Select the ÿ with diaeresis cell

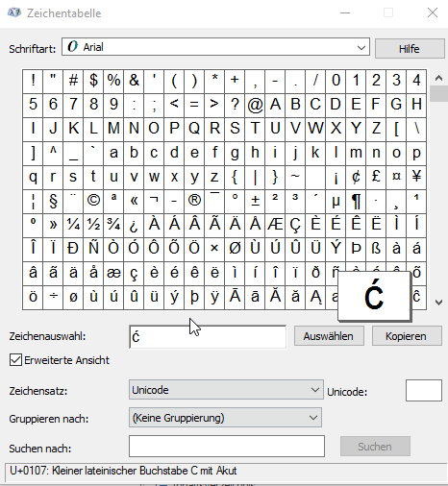pos(214,297)
